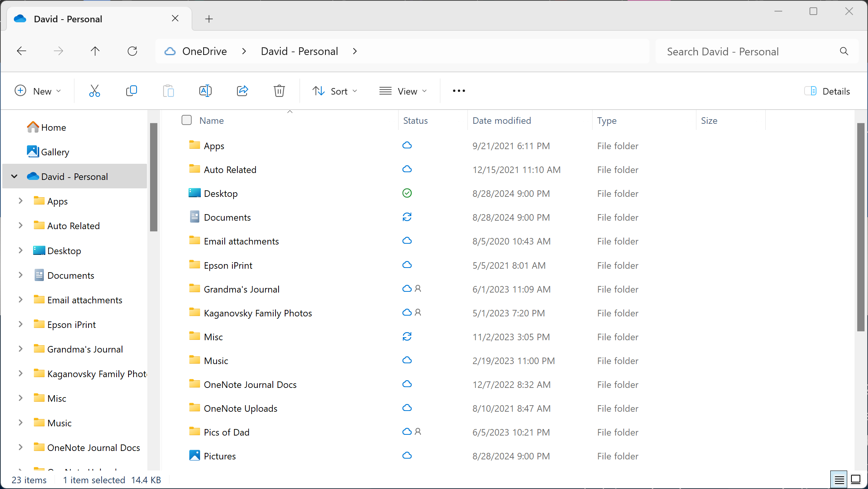Click the shared folder icon for Pics of Dad
Image resolution: width=868 pixels, height=489 pixels.
point(417,431)
